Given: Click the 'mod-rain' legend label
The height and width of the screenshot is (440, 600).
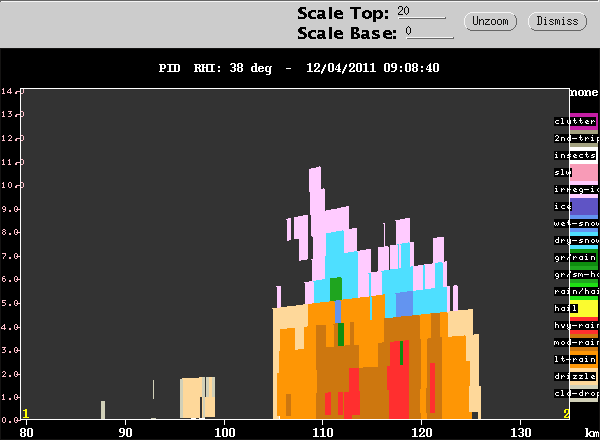Looking at the screenshot, I should tap(576, 342).
